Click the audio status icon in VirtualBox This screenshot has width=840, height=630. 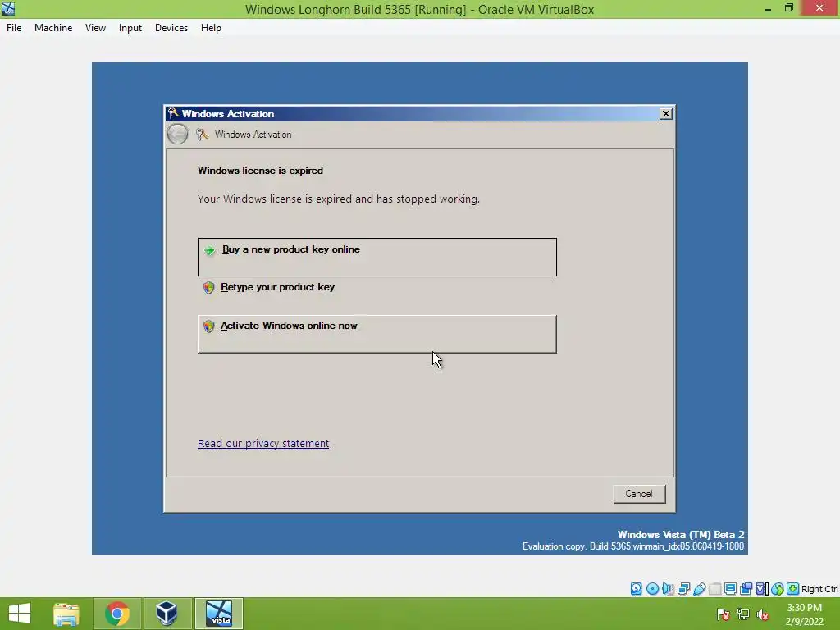(668, 589)
